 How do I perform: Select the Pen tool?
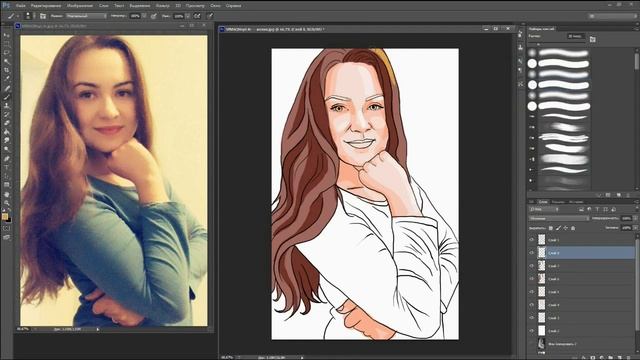coord(7,158)
